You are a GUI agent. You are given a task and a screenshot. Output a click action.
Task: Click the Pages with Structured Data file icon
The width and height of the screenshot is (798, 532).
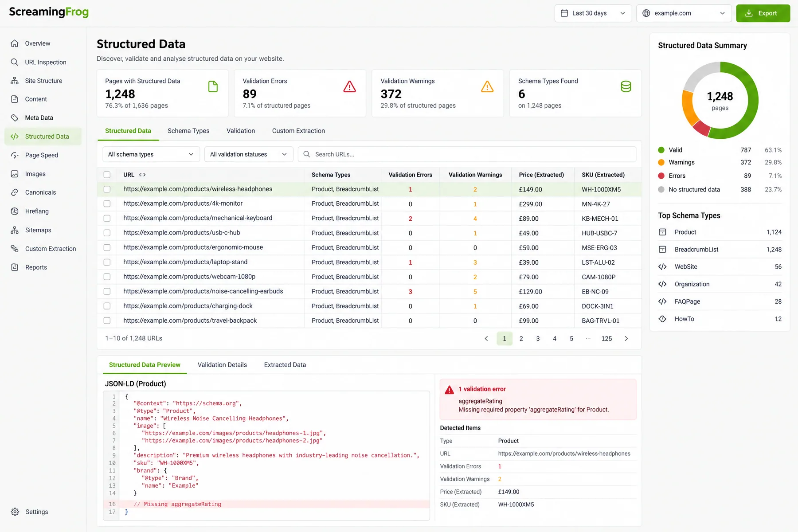[x=213, y=86]
